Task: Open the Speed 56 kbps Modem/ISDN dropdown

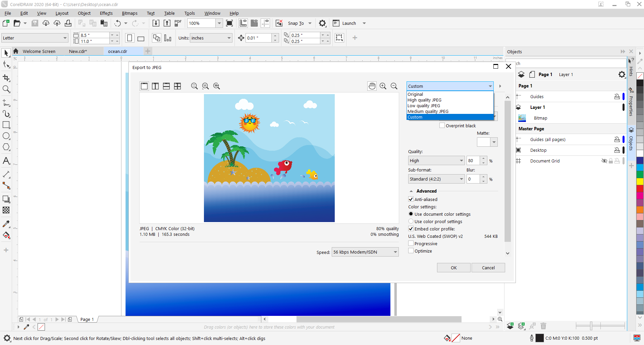Action: tap(365, 252)
